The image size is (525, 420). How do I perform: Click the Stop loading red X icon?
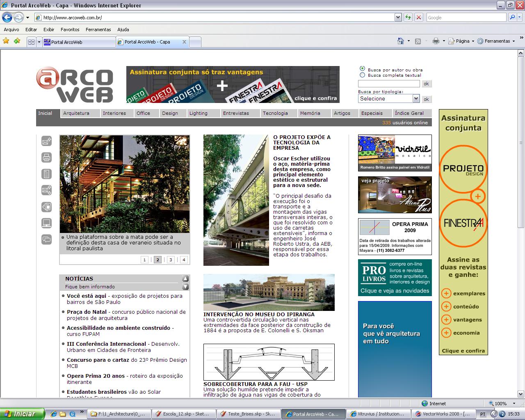[x=418, y=17]
